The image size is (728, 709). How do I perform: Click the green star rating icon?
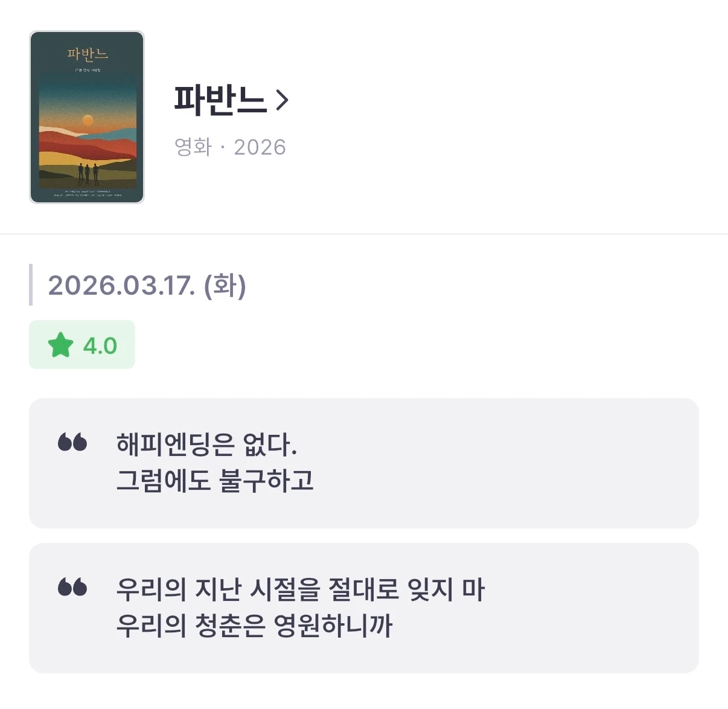60,345
